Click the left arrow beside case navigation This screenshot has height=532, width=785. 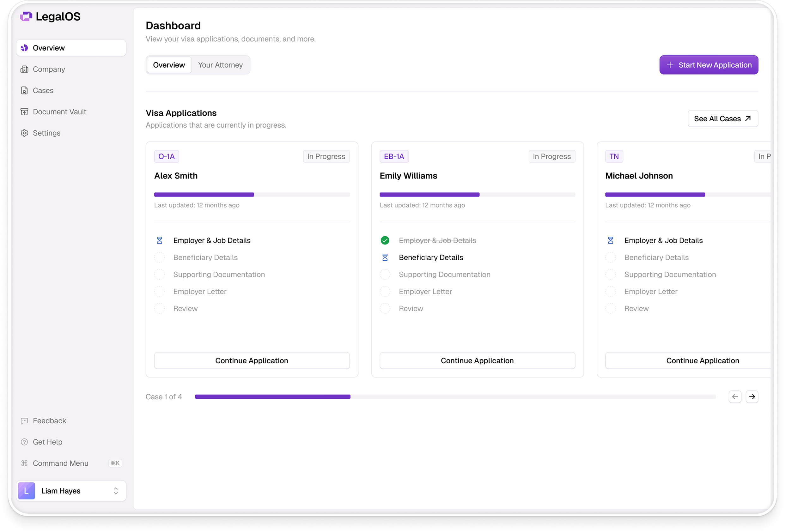pos(735,397)
